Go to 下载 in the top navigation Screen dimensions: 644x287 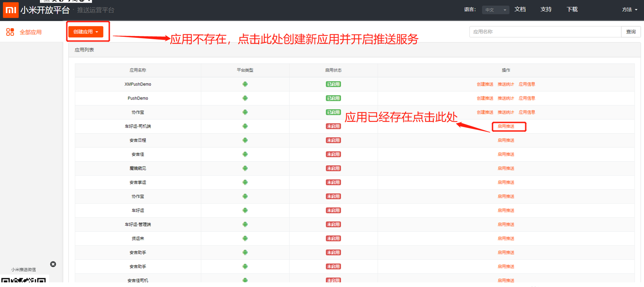[x=572, y=9]
